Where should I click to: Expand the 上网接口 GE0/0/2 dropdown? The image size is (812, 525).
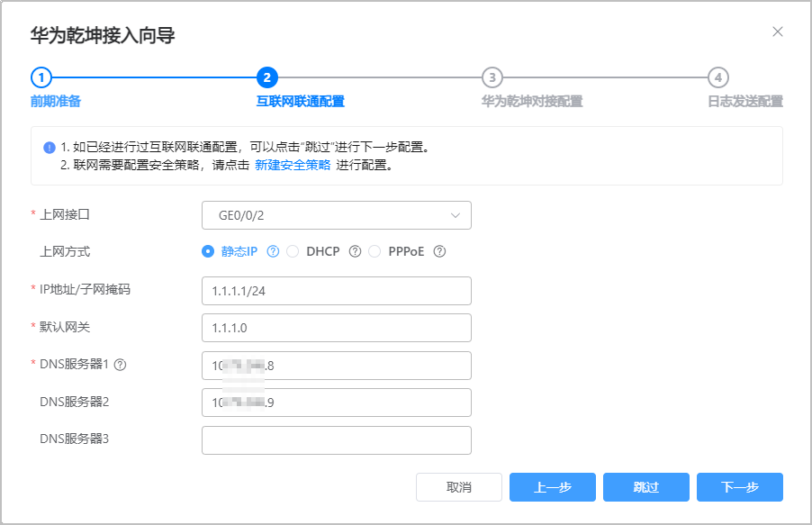337,215
